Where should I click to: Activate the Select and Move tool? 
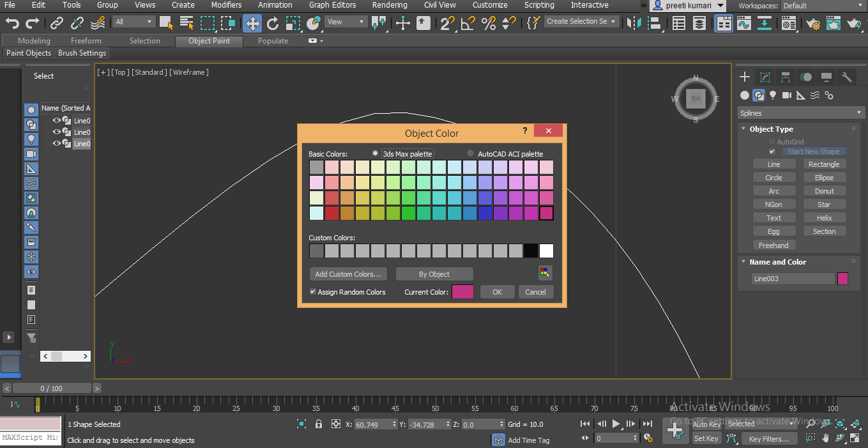tap(252, 23)
